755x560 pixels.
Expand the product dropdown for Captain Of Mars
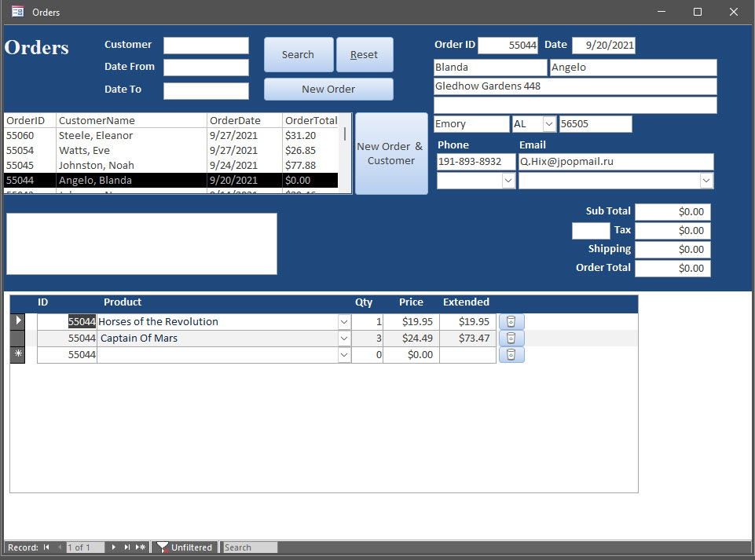click(344, 339)
